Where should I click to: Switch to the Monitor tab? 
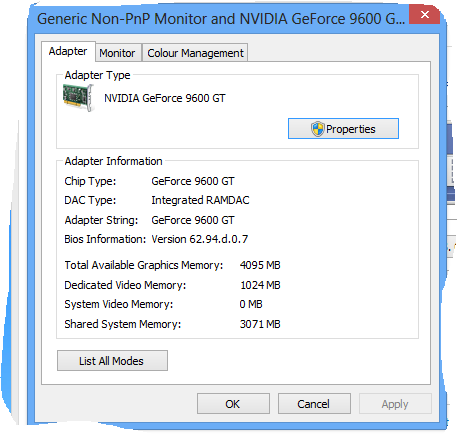(118, 53)
